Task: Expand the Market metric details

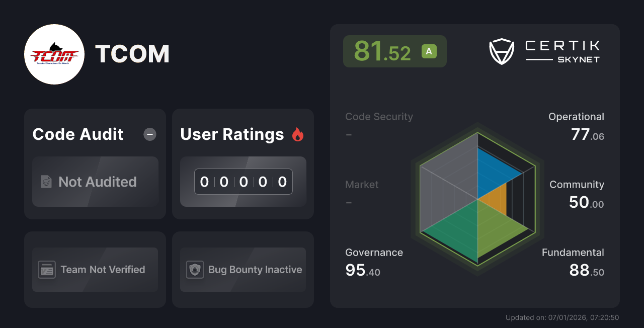Action: coord(362,185)
